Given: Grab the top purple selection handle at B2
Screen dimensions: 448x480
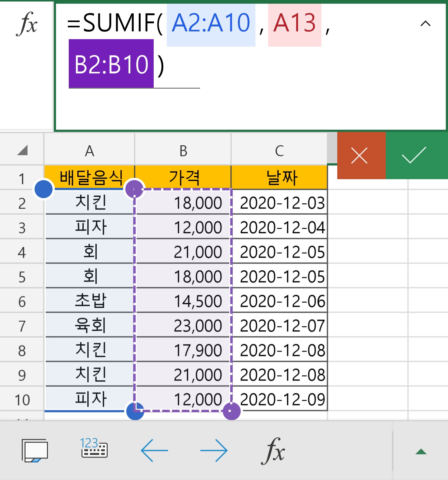Looking at the screenshot, I should coord(134,189).
